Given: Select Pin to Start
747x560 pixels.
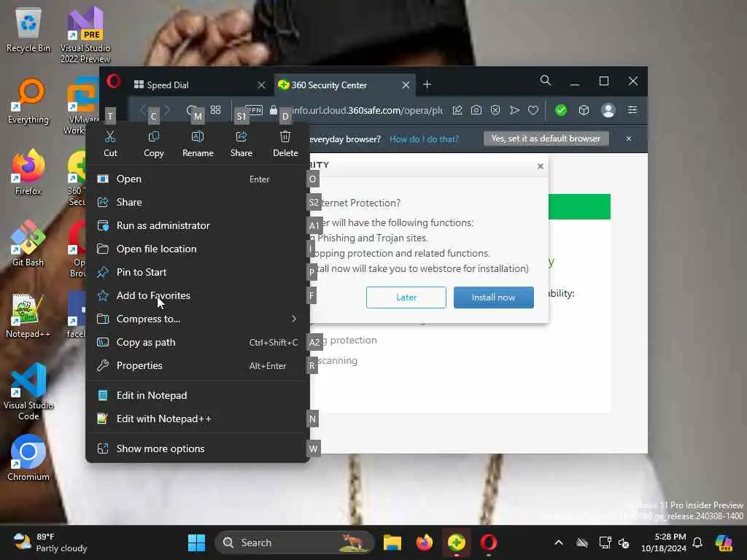Looking at the screenshot, I should pyautogui.click(x=198, y=273).
